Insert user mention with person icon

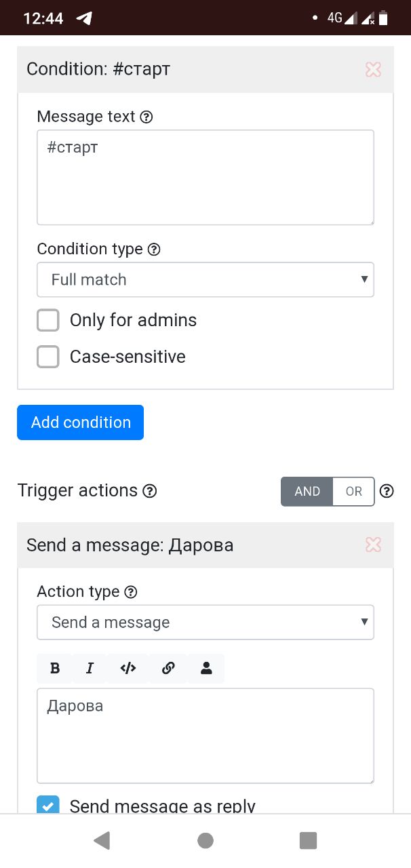pos(206,669)
